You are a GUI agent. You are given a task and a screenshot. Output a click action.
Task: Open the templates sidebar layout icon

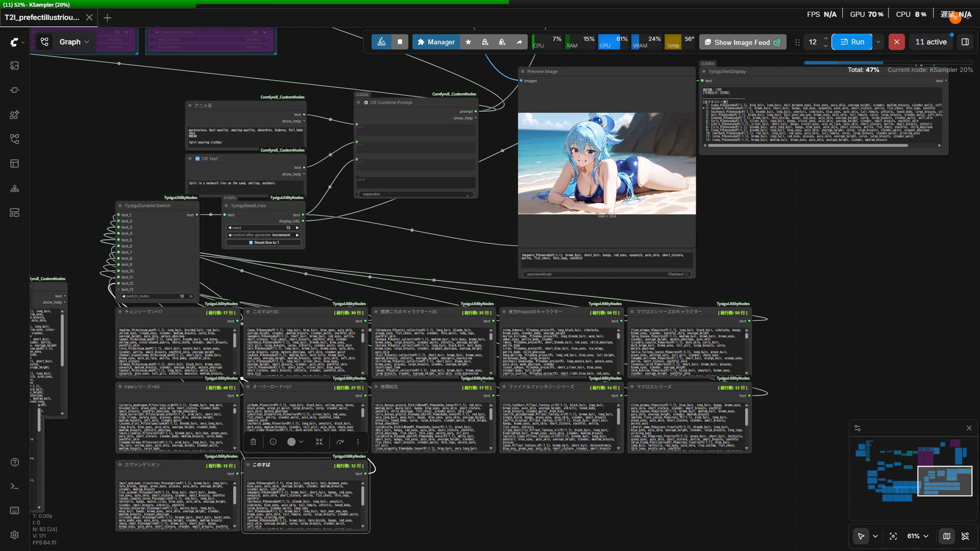14,163
